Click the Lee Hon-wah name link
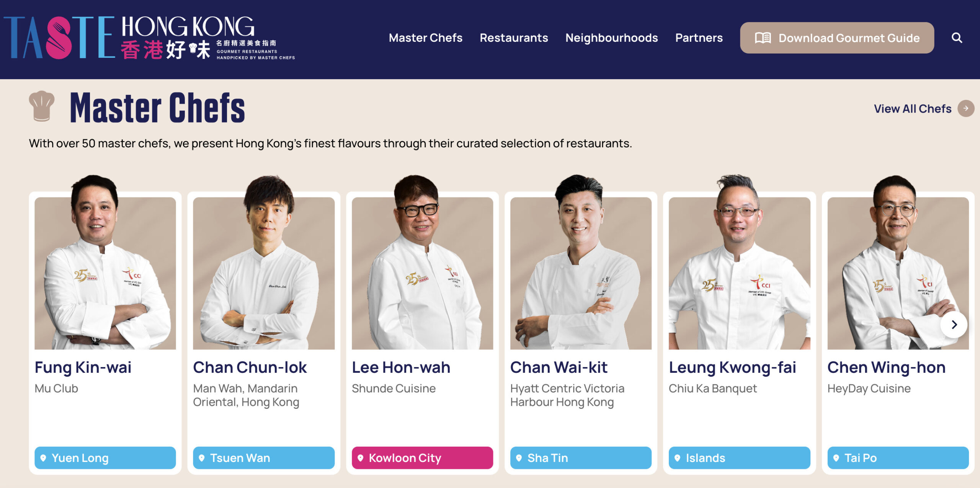Image resolution: width=980 pixels, height=488 pixels. (x=401, y=367)
